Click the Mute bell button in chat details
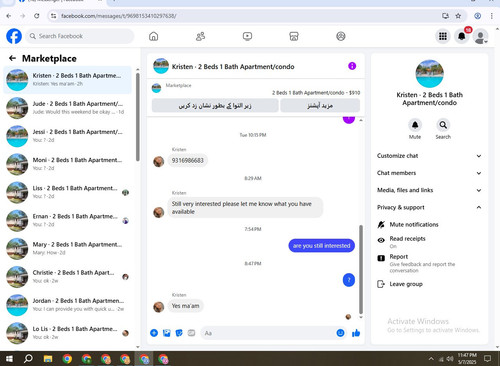This screenshot has width=500, height=366. (415, 125)
